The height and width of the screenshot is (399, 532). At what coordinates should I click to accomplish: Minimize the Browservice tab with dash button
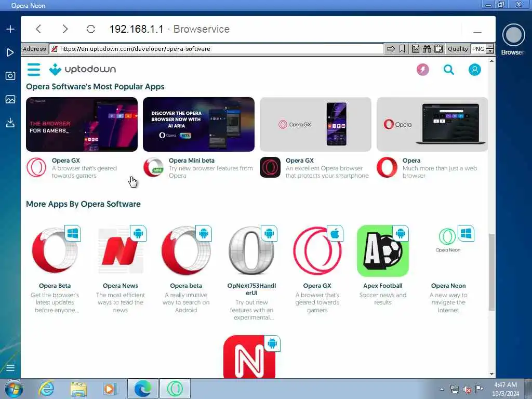click(477, 33)
